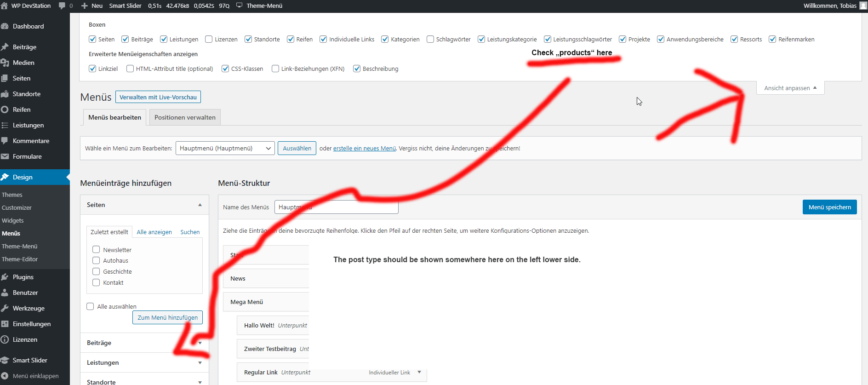868x385 pixels.
Task: Toggle the Seiten boxes checkbox
Action: [x=92, y=39]
